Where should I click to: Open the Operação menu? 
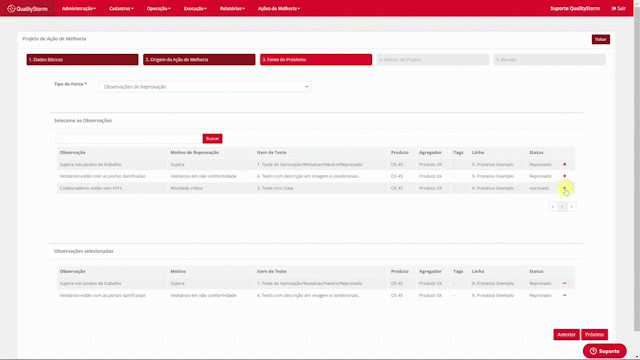(159, 8)
